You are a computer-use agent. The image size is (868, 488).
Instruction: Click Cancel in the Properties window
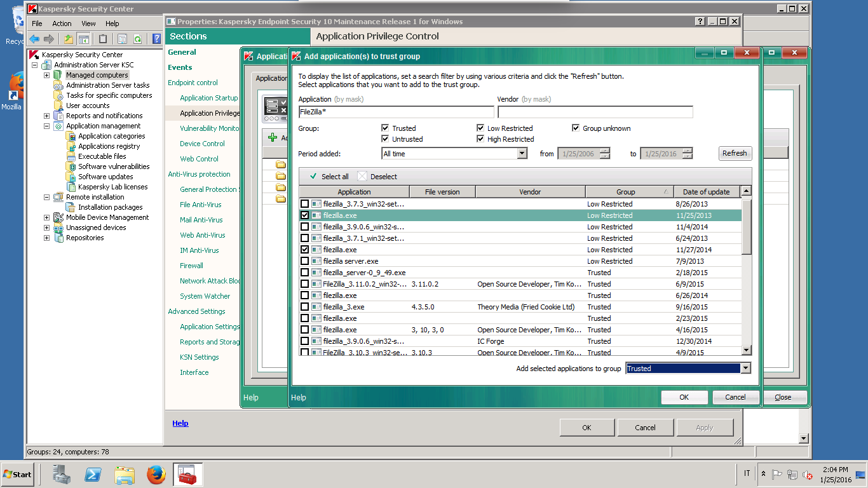coord(645,428)
